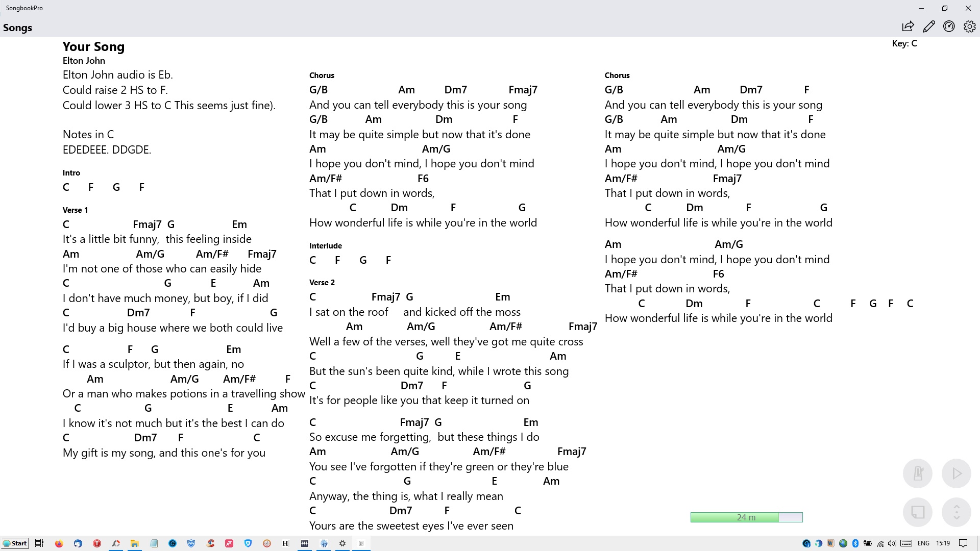Click the song title Your Song

(93, 46)
